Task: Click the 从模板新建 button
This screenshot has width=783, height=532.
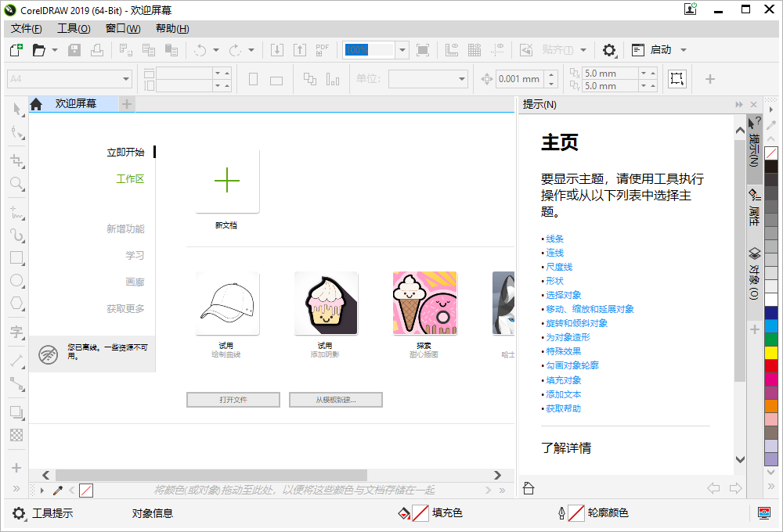Action: pyautogui.click(x=336, y=400)
